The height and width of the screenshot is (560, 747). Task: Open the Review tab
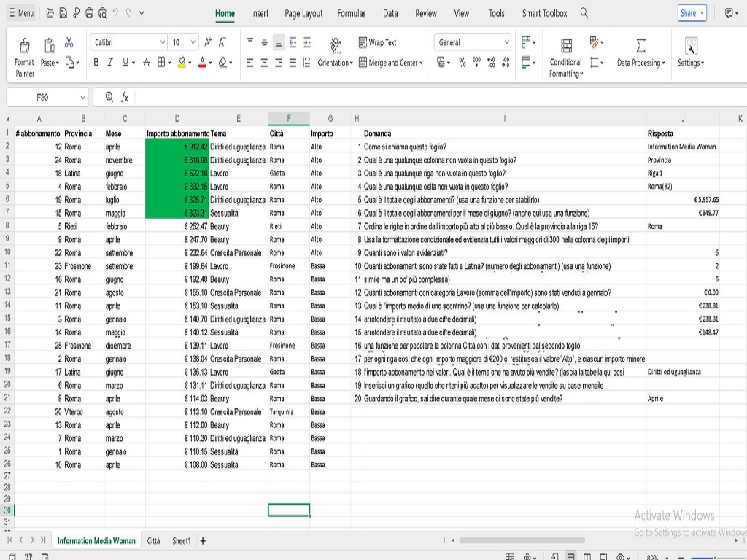(x=426, y=13)
